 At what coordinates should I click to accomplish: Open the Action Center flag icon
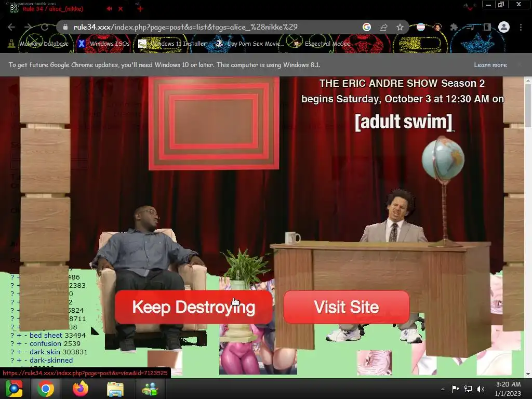click(x=455, y=389)
